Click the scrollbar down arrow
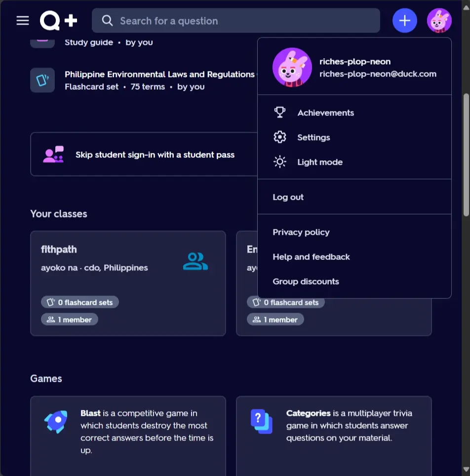The width and height of the screenshot is (470, 476). point(466,469)
